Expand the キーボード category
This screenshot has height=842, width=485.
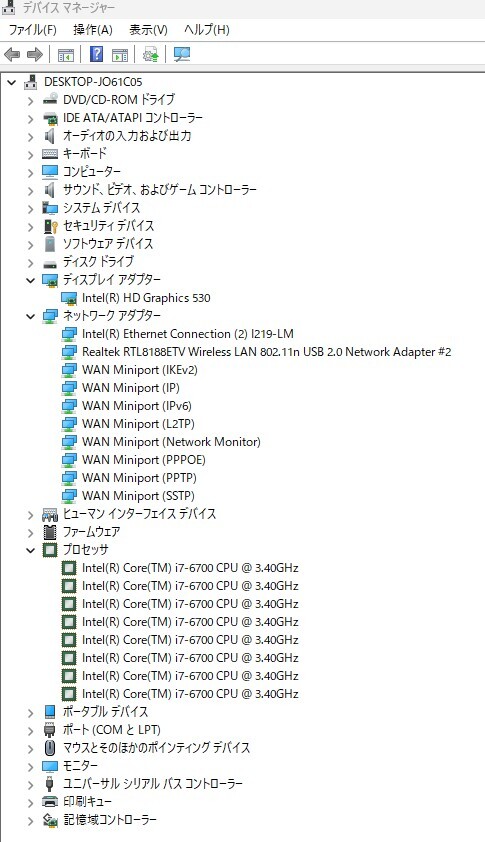tap(31, 154)
